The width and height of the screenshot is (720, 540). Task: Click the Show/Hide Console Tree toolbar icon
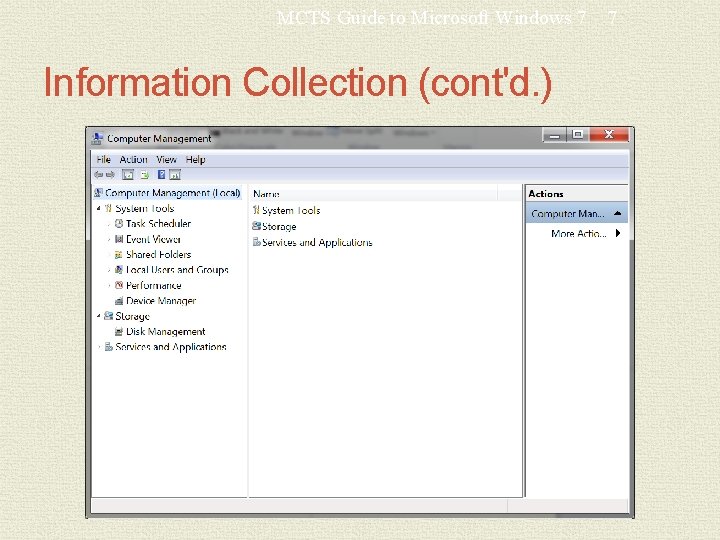pyautogui.click(x=128, y=174)
